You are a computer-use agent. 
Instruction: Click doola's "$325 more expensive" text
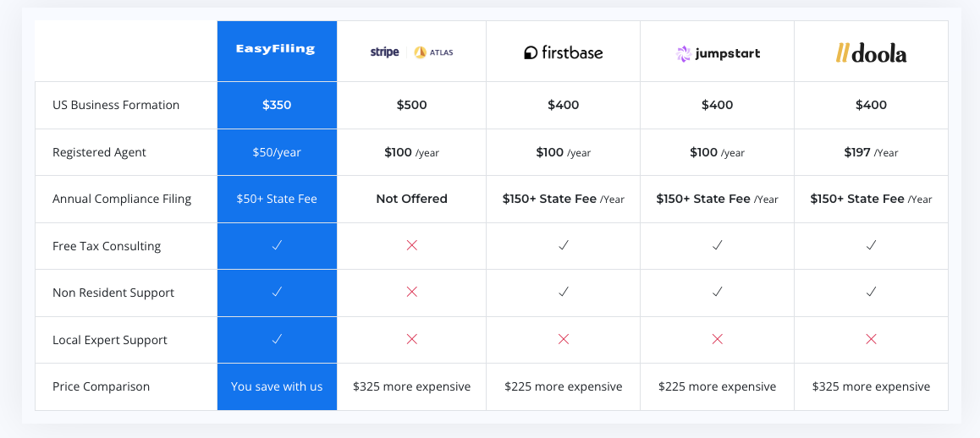pyautogui.click(x=871, y=386)
